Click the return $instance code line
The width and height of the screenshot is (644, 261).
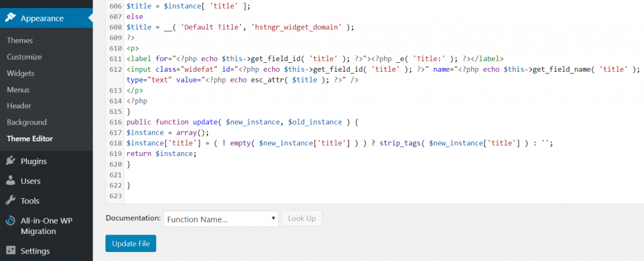[162, 154]
